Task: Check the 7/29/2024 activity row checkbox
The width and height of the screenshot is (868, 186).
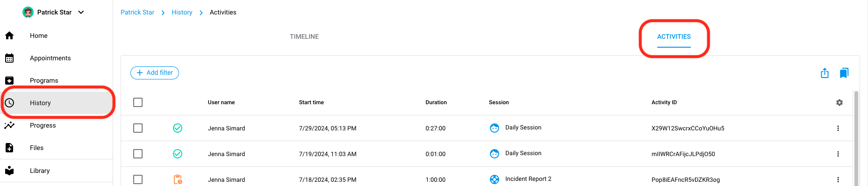Action: click(138, 128)
